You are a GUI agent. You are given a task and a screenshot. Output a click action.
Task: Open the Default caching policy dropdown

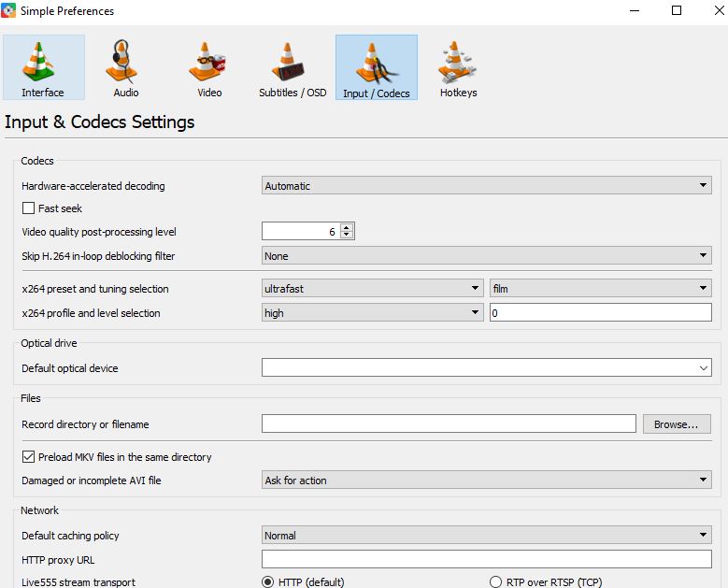487,535
